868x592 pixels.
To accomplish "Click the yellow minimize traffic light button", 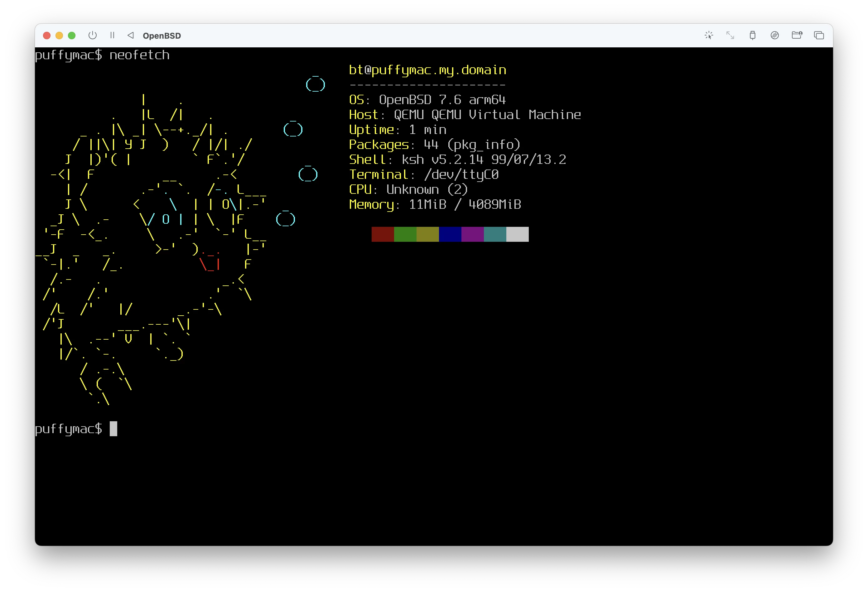I will (59, 36).
